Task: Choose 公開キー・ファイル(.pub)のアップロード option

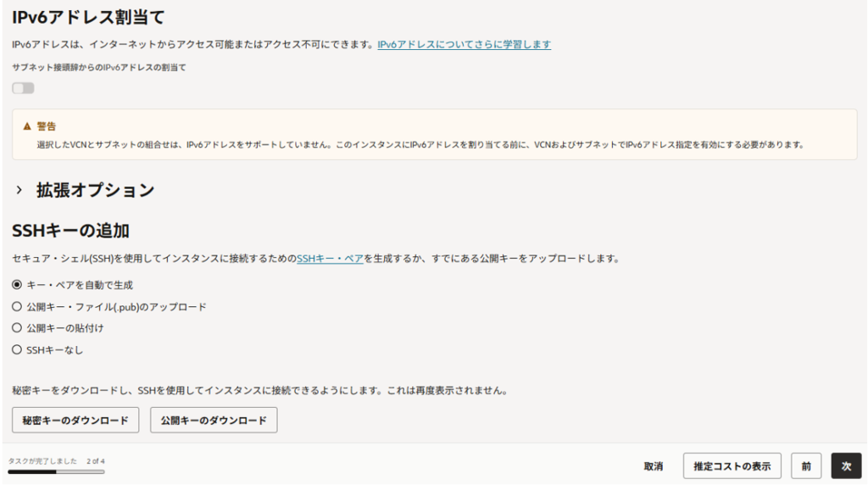Action: tap(17, 307)
